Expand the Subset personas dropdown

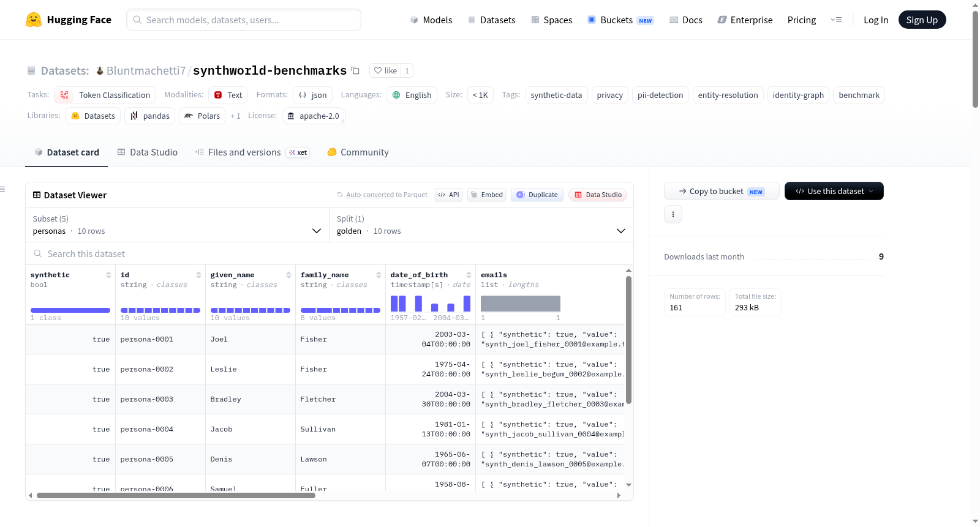pos(178,225)
